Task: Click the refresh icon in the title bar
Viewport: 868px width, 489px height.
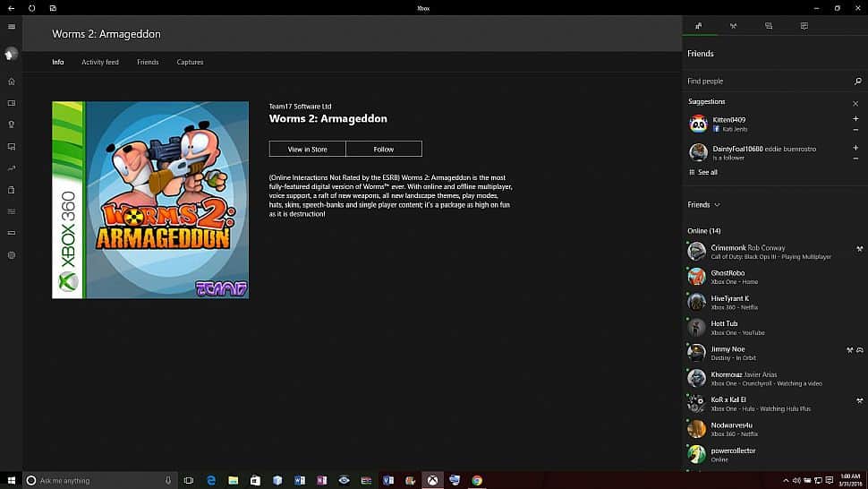Action: pyautogui.click(x=32, y=8)
